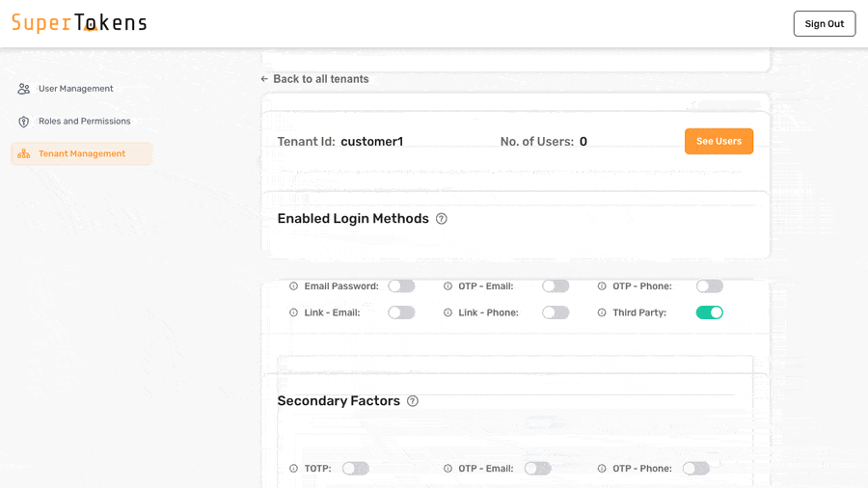
Task: Disable the Third Party login toggle
Action: [709, 312]
